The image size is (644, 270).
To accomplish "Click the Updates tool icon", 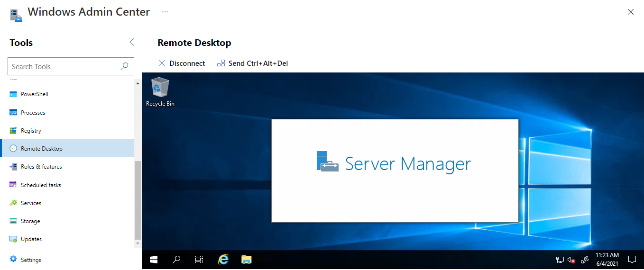I will pos(13,239).
